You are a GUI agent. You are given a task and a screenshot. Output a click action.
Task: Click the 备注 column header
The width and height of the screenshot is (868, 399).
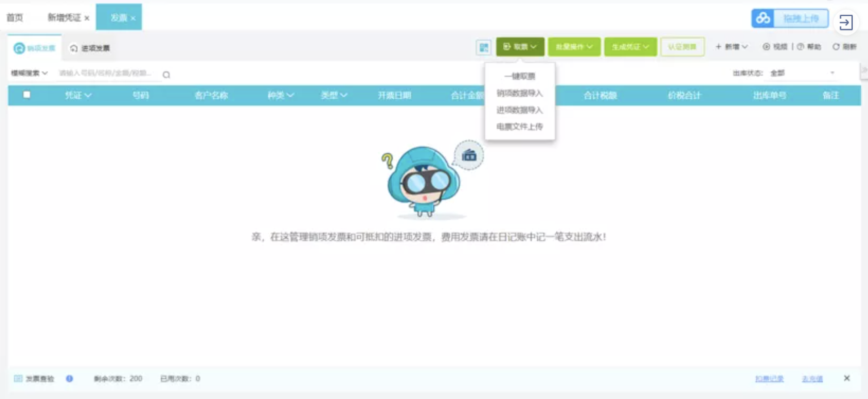coord(831,95)
